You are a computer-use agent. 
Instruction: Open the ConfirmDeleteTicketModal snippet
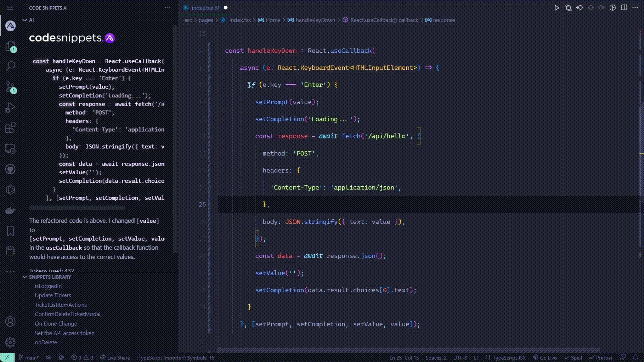(x=67, y=314)
